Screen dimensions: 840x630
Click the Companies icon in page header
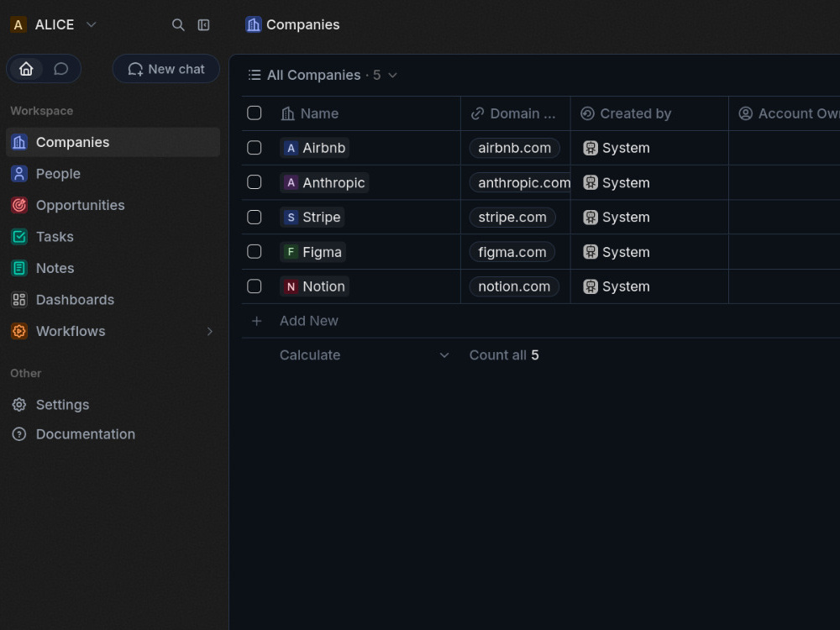pyautogui.click(x=254, y=24)
